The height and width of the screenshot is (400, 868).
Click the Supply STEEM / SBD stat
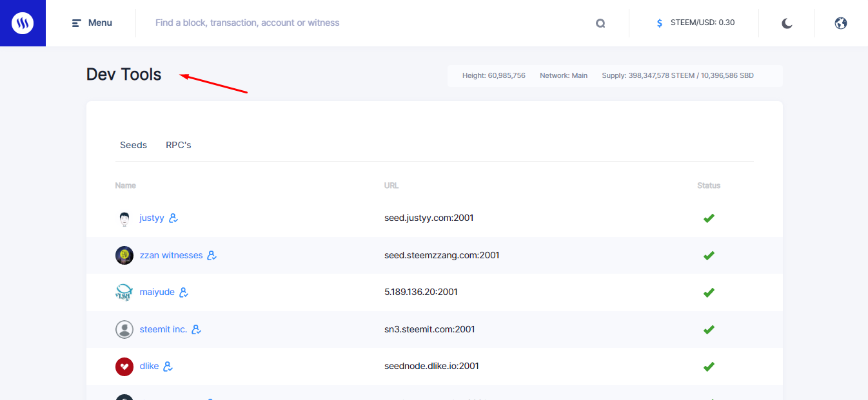[x=678, y=75]
